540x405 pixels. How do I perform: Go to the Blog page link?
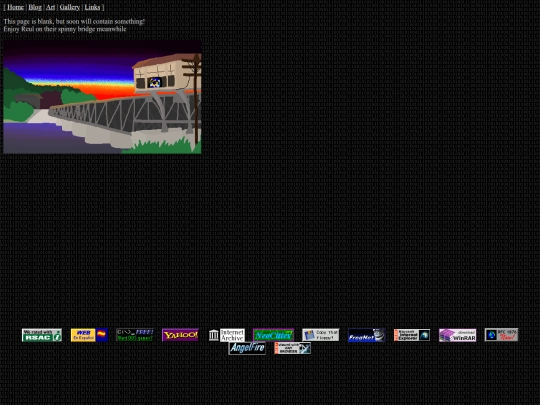click(35, 7)
